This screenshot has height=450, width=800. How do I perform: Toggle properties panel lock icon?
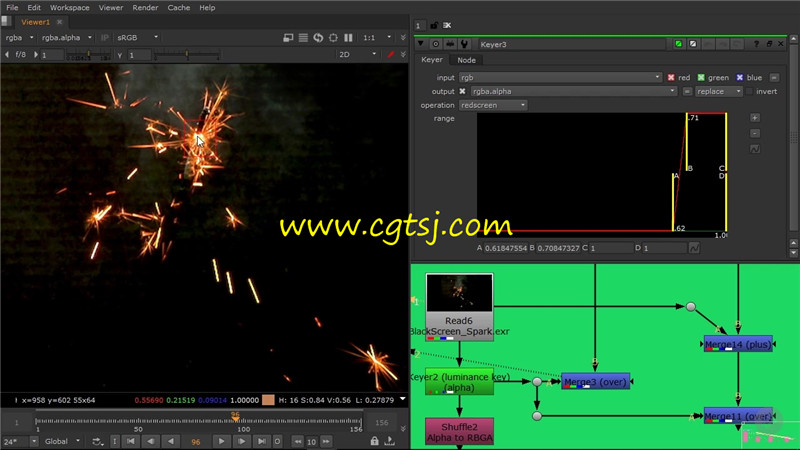[x=434, y=25]
